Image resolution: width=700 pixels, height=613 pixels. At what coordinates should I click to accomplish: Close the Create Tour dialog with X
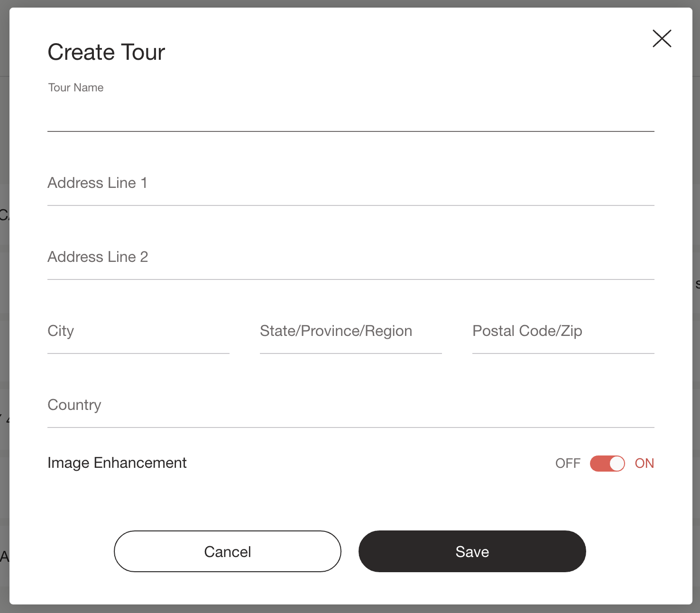662,38
